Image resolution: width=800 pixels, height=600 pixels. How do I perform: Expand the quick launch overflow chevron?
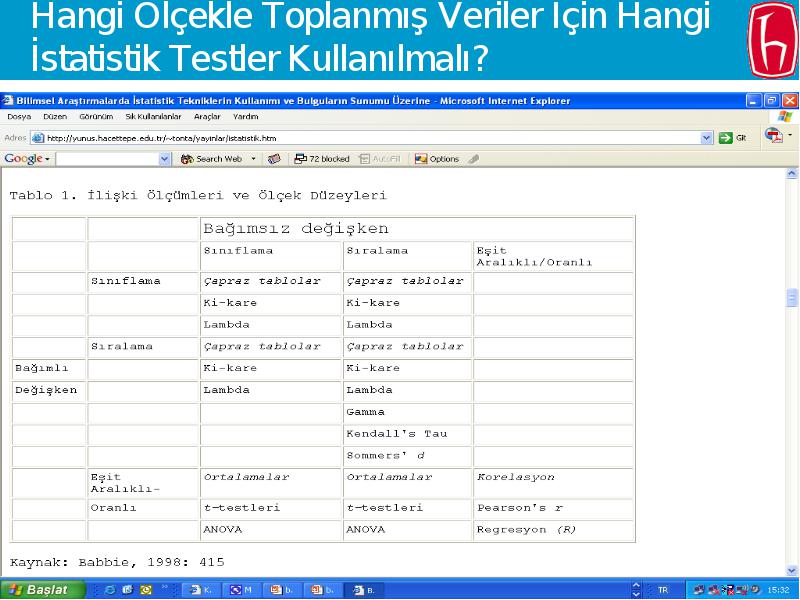tap(165, 588)
